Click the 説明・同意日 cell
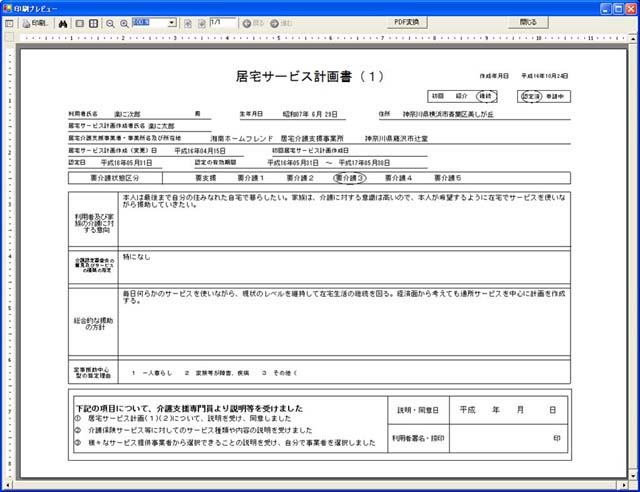Viewport: 640px width, 492px height. point(418,410)
